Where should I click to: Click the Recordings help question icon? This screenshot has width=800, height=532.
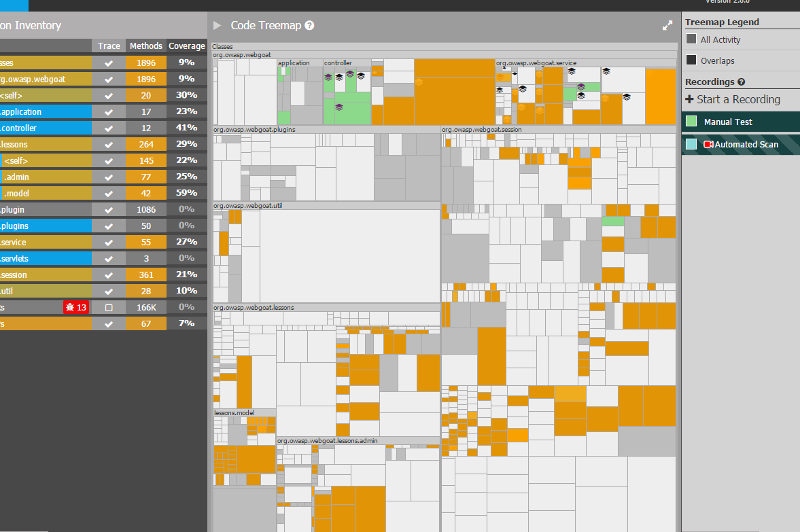point(742,82)
